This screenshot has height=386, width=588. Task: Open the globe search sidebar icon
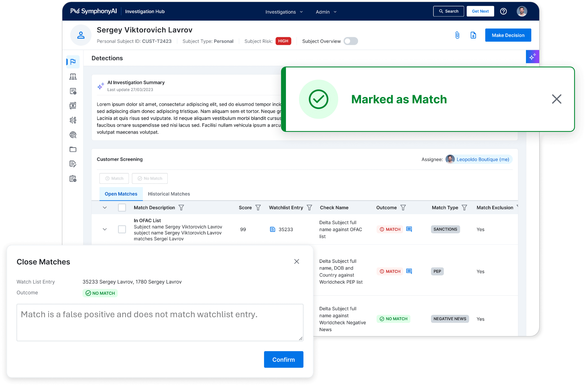click(73, 135)
